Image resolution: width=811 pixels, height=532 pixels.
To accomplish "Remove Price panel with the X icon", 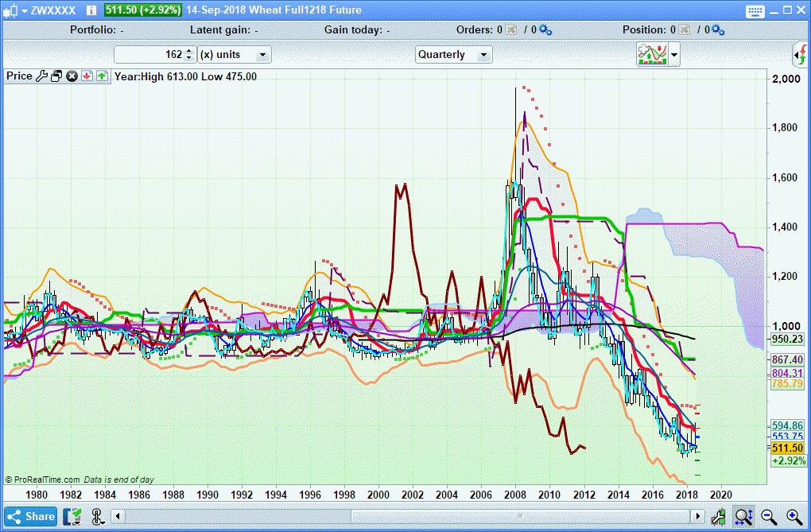I will pyautogui.click(x=72, y=76).
